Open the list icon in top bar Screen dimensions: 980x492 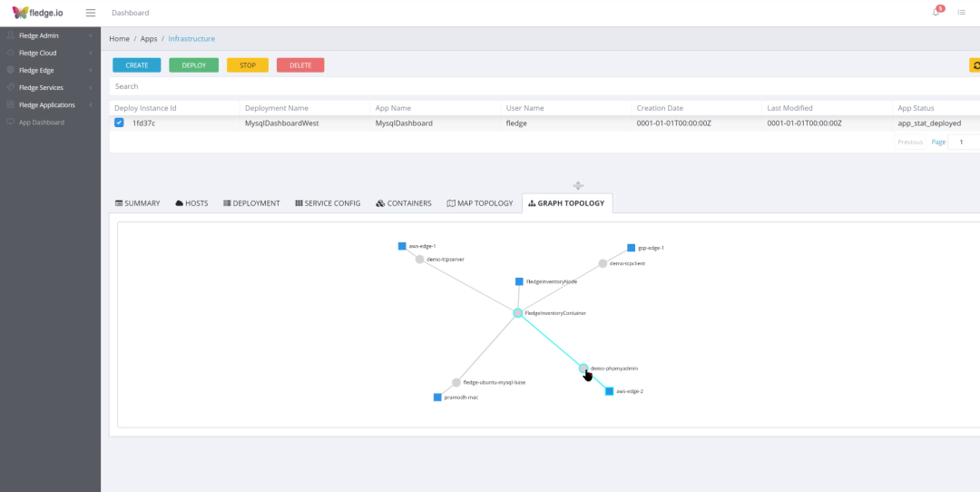(961, 13)
